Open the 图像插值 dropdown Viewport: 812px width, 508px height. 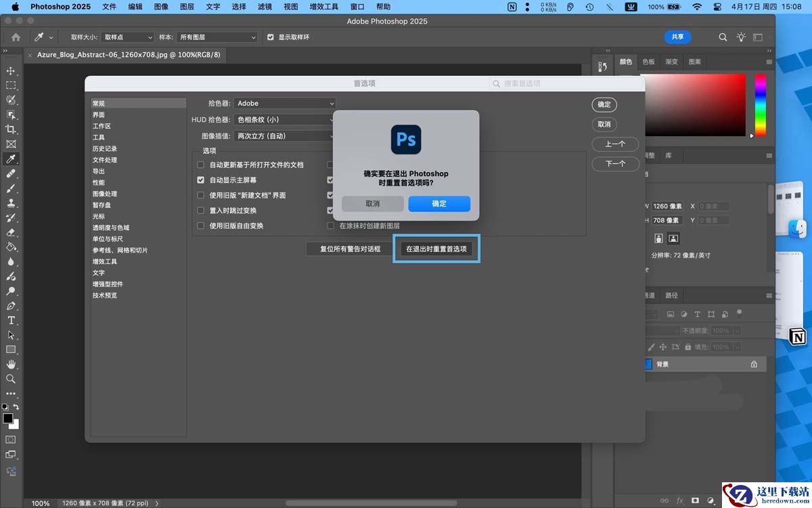tap(285, 135)
